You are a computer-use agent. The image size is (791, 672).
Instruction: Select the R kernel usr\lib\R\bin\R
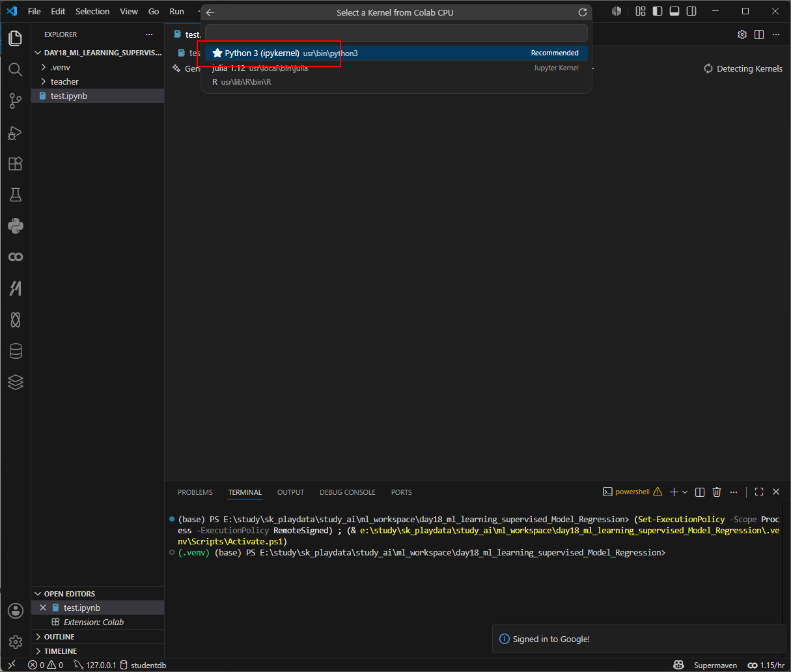[x=396, y=82]
